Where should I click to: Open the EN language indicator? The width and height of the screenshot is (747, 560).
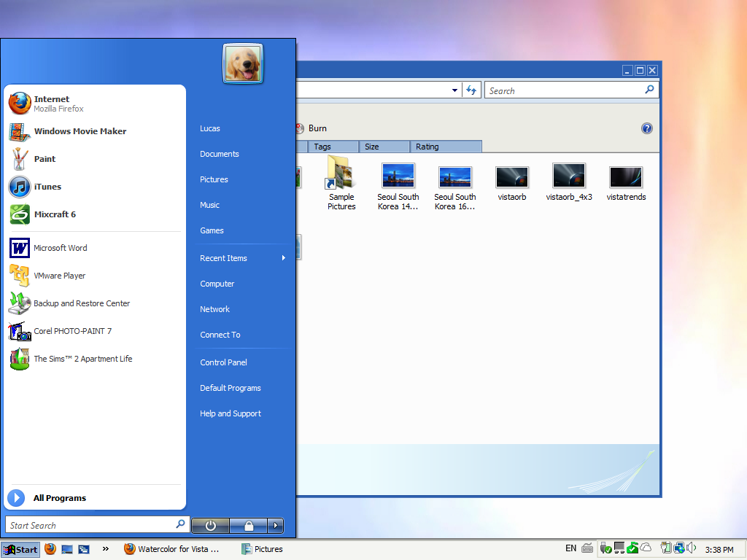570,548
